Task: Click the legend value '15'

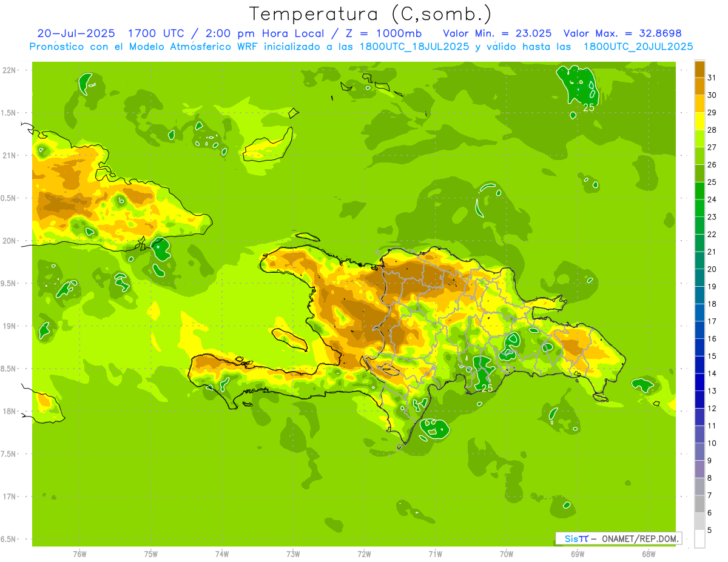Action: coord(712,356)
